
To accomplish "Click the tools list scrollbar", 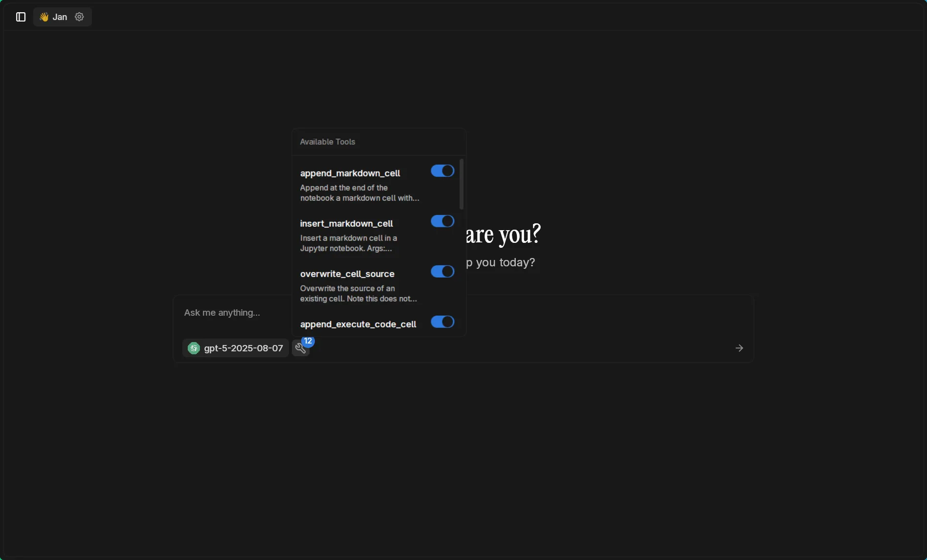I will (461, 184).
